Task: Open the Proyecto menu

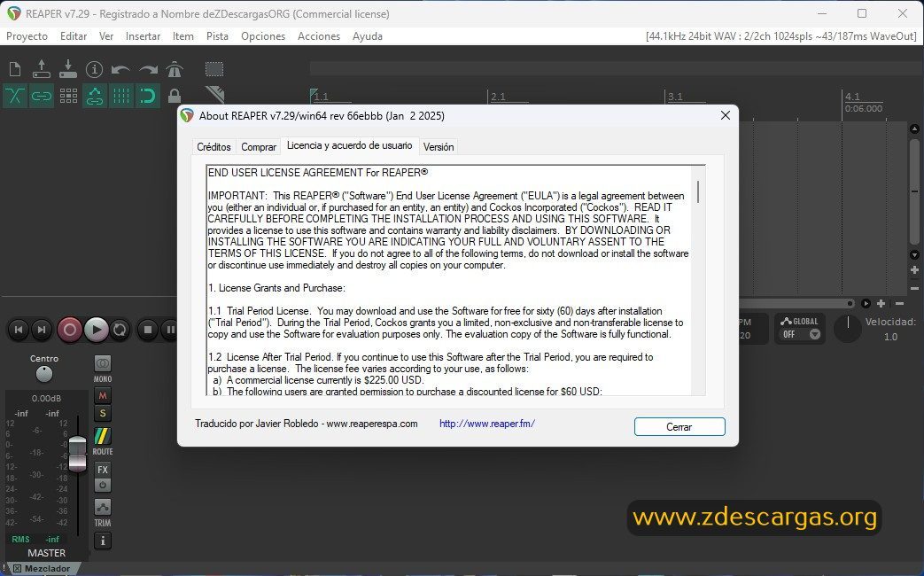Action: click(x=27, y=36)
